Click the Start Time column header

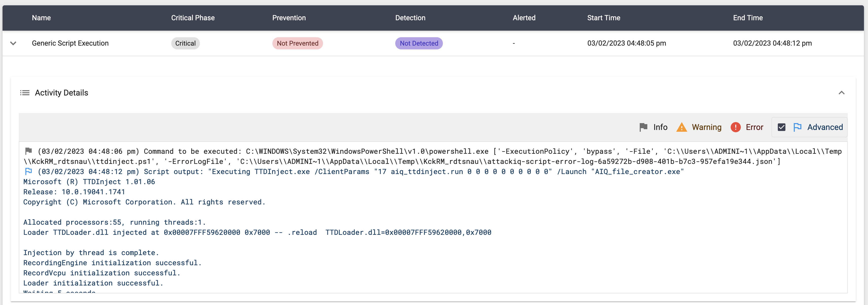[603, 18]
